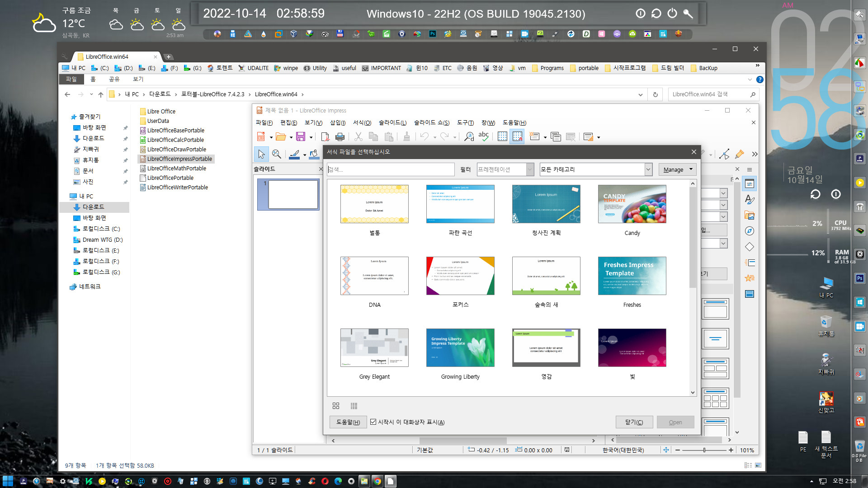Click the 도움말 Help button in dialog
868x488 pixels.
coord(348,422)
